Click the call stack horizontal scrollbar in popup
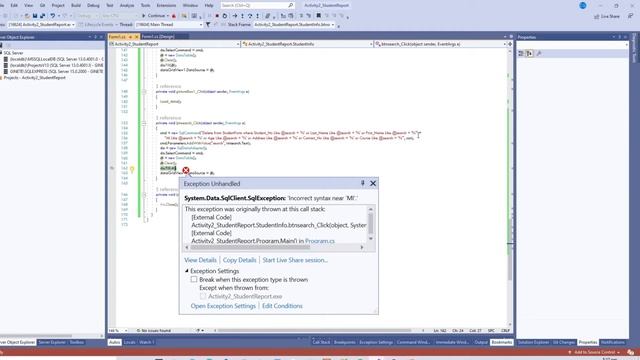This screenshot has height=360, width=640. coord(274,247)
